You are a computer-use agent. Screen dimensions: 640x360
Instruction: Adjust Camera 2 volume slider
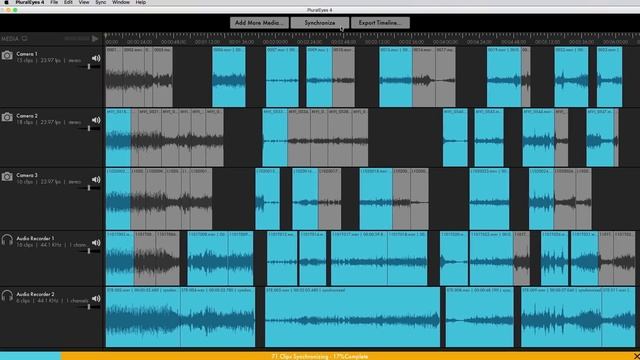[x=89, y=128]
